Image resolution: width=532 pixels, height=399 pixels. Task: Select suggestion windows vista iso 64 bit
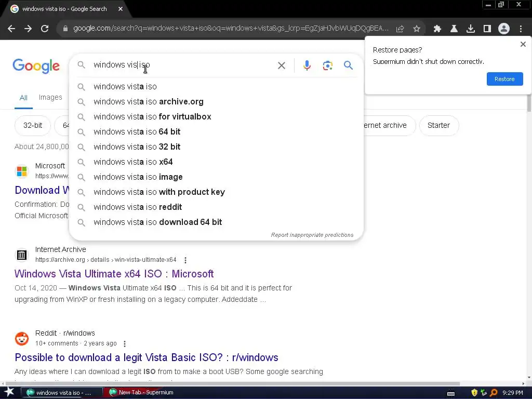point(216,131)
